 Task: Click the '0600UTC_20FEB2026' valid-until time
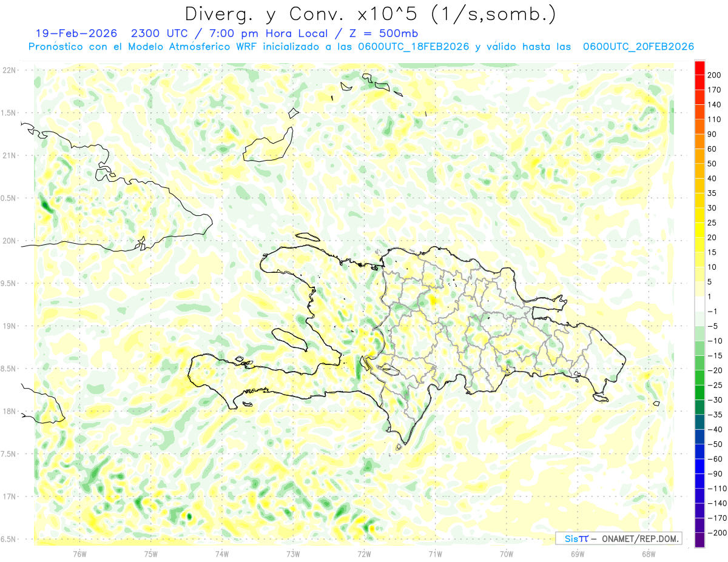(638, 47)
